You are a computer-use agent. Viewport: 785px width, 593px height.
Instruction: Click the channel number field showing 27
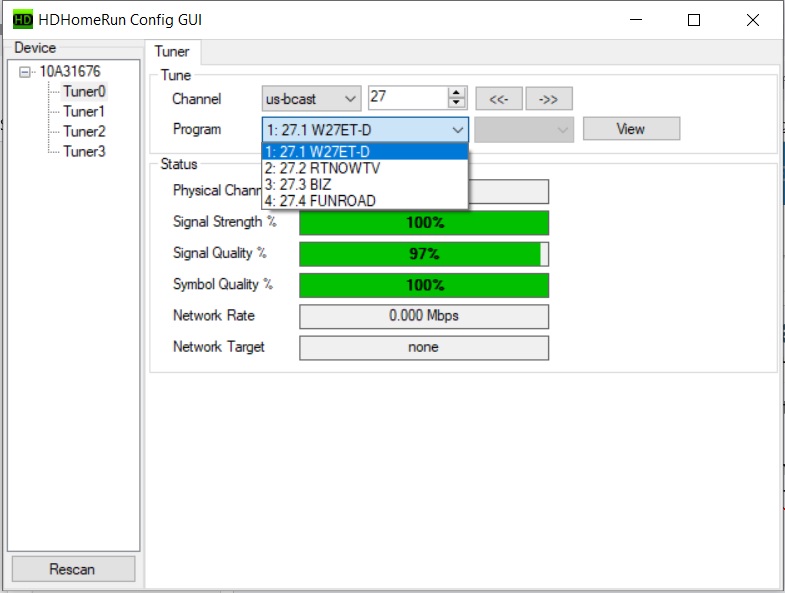(408, 97)
